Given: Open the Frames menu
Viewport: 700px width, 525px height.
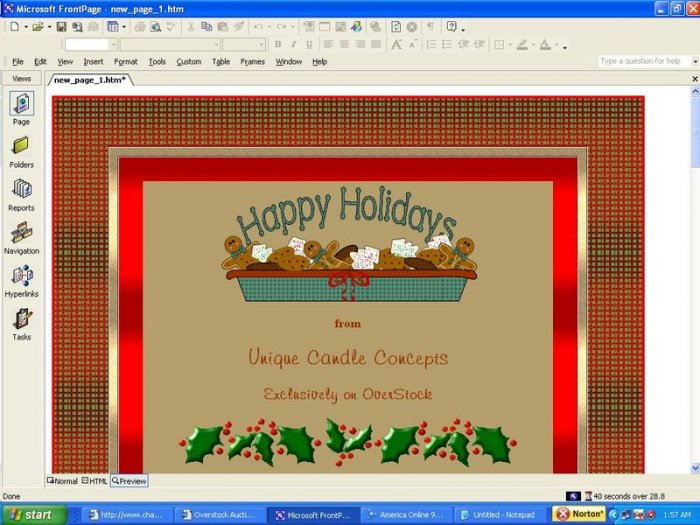Looking at the screenshot, I should tap(253, 62).
